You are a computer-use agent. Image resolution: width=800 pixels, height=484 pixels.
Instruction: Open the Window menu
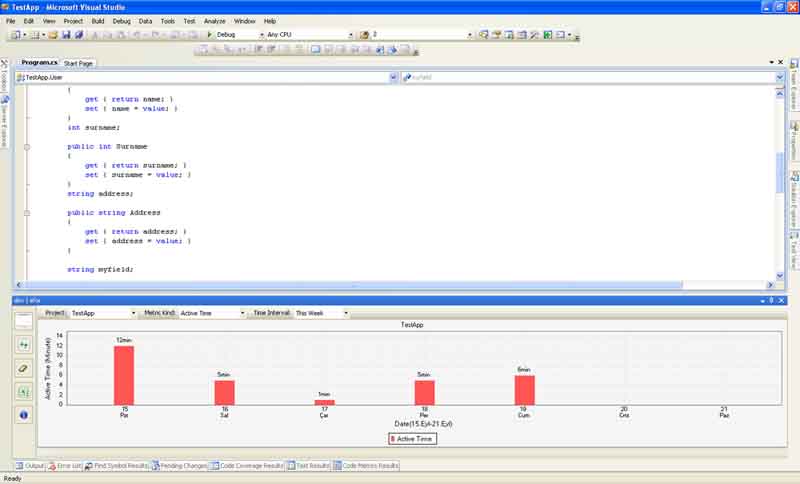(244, 21)
